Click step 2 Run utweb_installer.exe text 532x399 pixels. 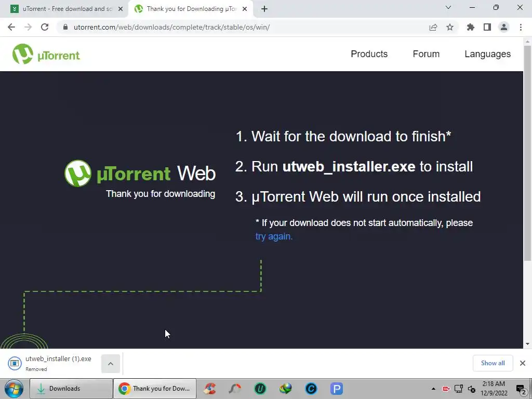[x=354, y=167]
